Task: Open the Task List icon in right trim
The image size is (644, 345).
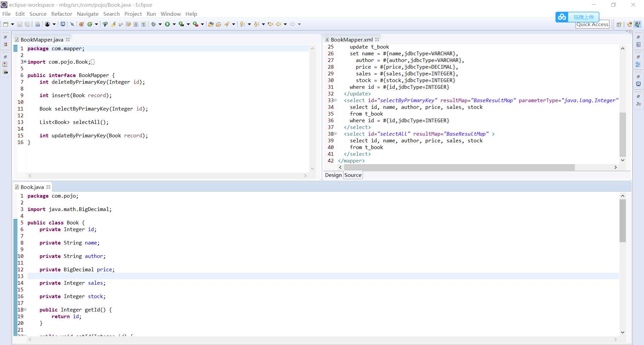Action: tap(638, 45)
